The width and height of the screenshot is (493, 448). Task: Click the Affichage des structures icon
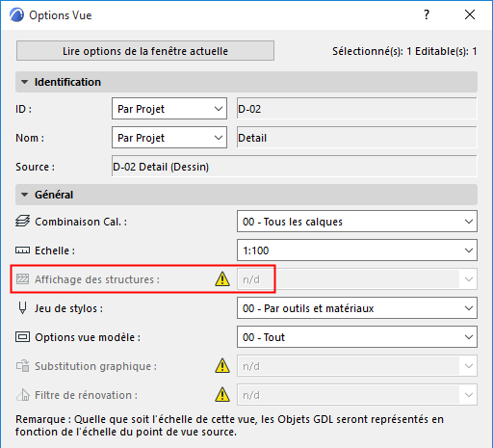(22, 279)
